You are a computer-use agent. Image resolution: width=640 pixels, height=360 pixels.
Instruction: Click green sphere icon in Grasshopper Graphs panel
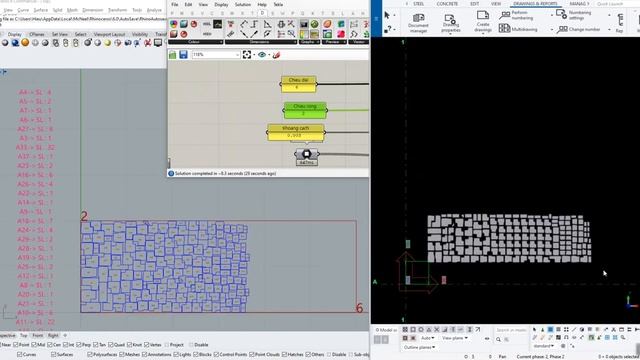point(314,24)
